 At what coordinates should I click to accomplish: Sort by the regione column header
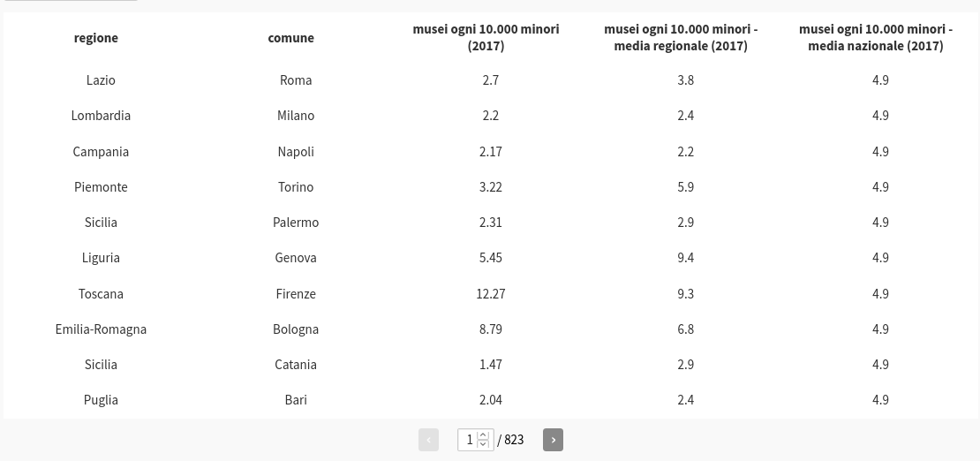(95, 37)
